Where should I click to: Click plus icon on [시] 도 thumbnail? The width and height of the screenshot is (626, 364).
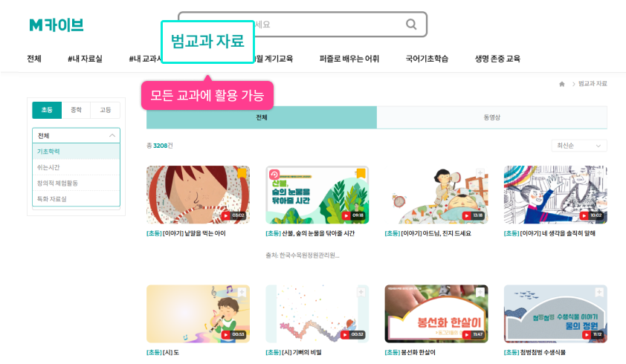242,292
